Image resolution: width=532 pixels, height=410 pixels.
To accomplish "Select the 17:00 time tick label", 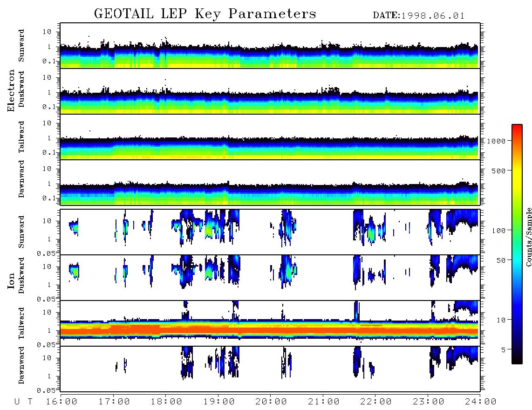I will [114, 402].
